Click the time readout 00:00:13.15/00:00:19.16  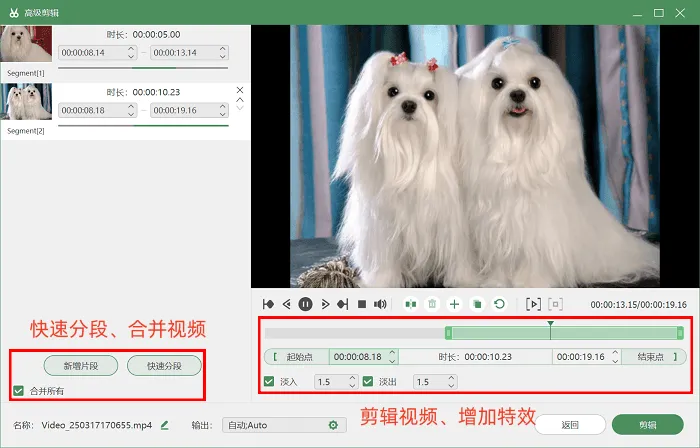click(638, 305)
